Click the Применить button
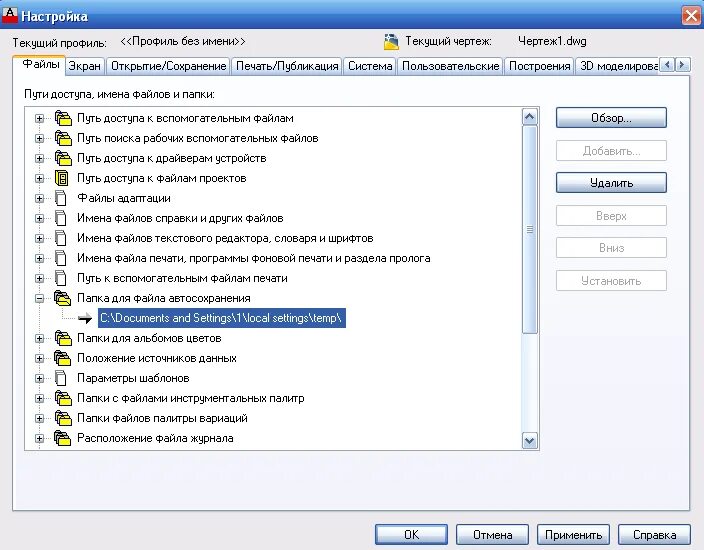Image resolution: width=704 pixels, height=550 pixels. click(x=573, y=535)
